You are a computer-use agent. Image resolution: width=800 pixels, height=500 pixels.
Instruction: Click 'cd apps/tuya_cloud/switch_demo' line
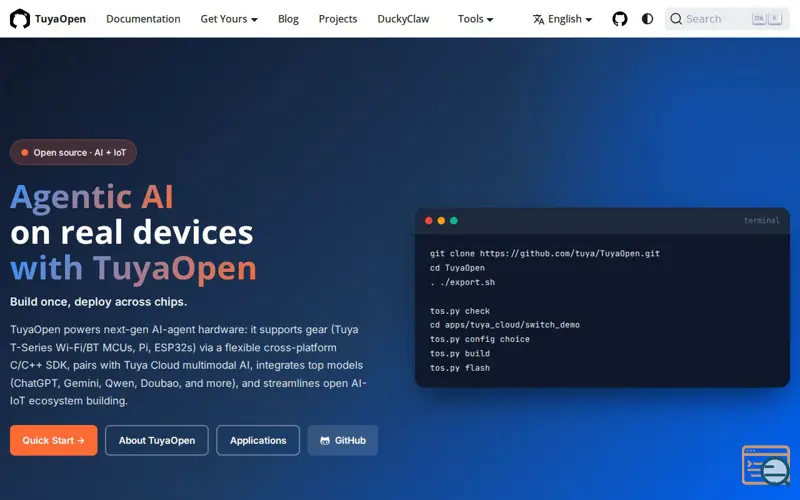point(505,324)
